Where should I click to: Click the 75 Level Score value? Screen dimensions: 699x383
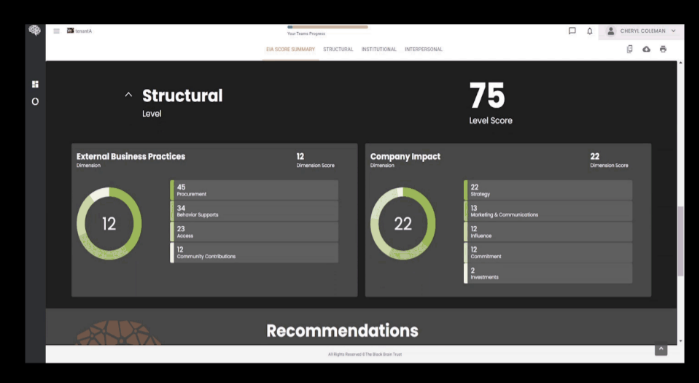click(487, 96)
